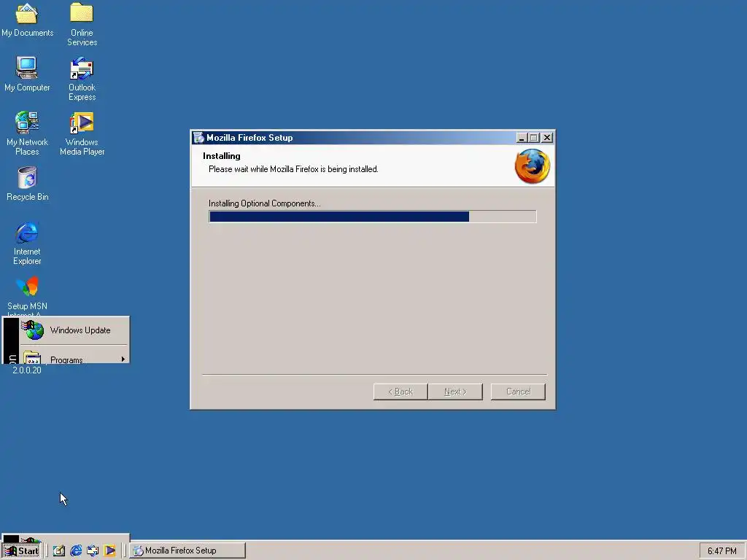
Task: Click the 6:47 PM system clock
Action: 721,551
